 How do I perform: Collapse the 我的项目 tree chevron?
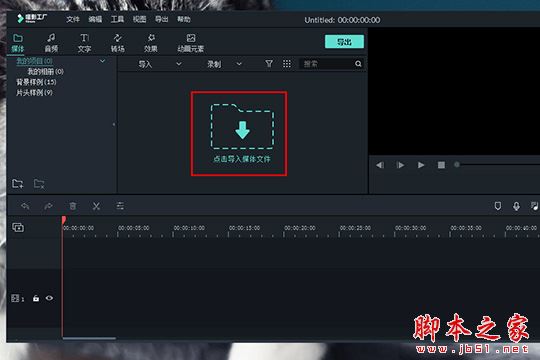102,61
